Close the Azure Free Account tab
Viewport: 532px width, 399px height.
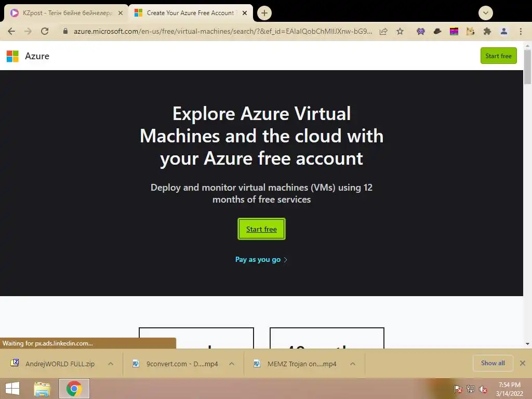(245, 13)
